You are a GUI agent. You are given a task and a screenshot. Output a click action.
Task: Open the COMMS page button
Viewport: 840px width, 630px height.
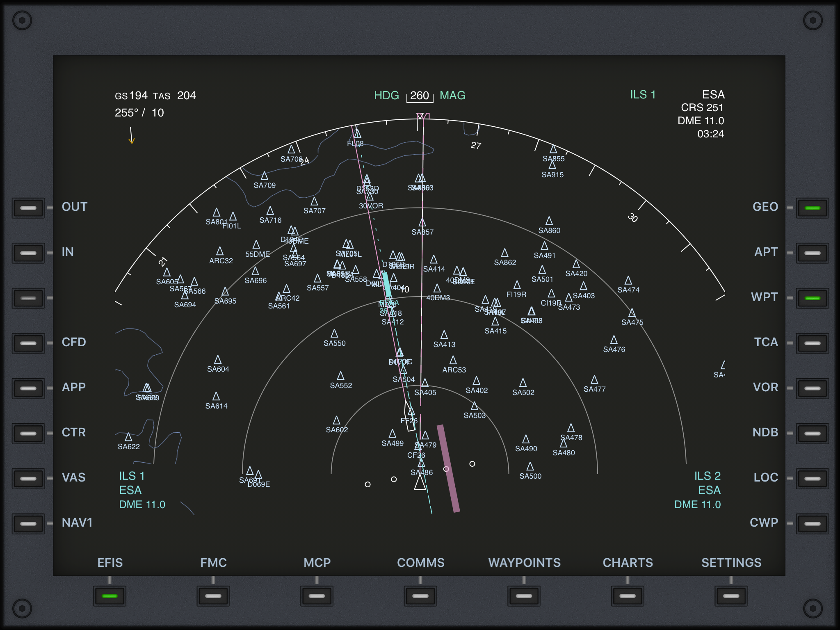click(x=420, y=596)
